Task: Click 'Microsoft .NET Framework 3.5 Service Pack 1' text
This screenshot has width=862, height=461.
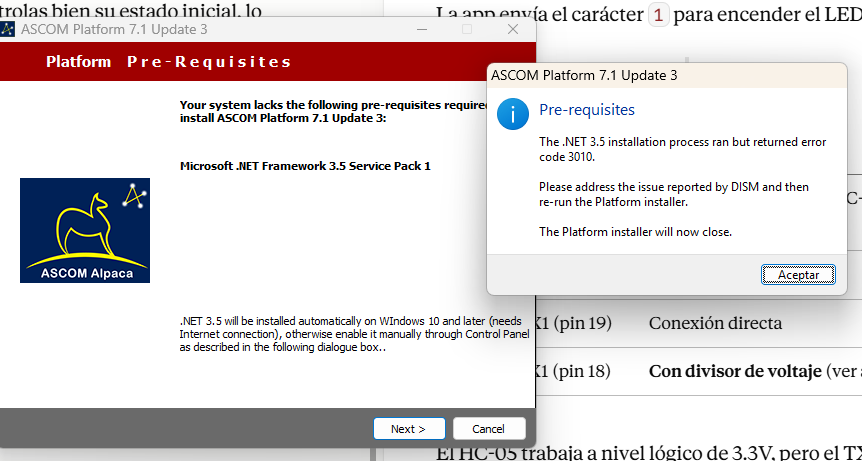Action: pos(305,166)
